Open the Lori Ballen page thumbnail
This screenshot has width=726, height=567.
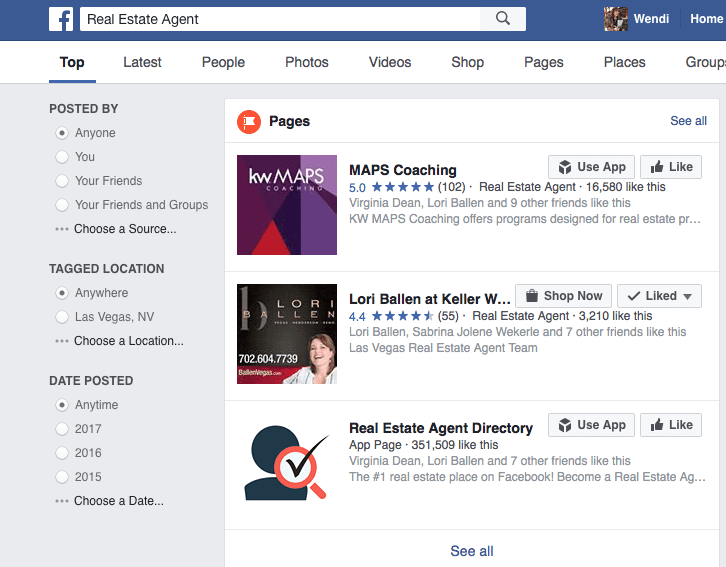coord(287,334)
